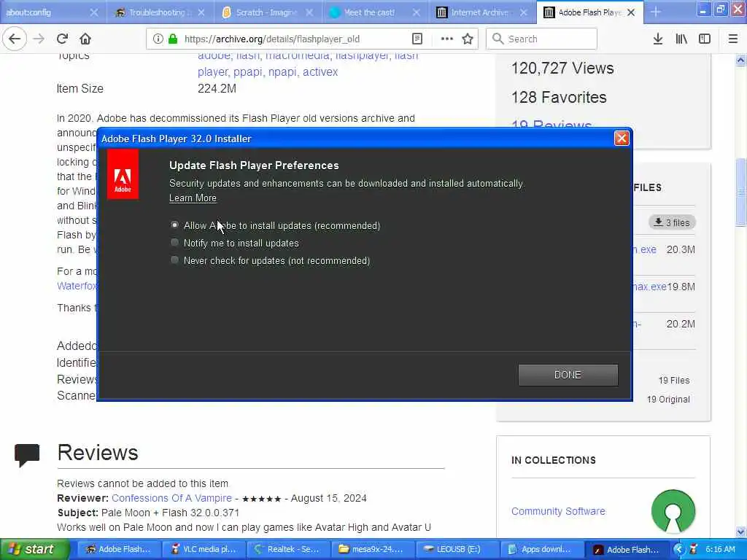Image resolution: width=747 pixels, height=560 pixels.
Task: Click the Firefox Search box
Action: click(542, 39)
